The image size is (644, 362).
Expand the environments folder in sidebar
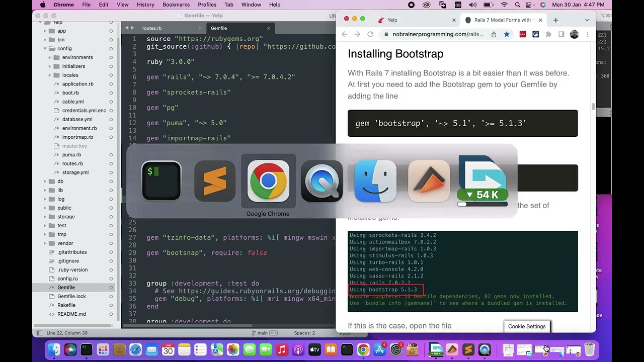pos(50,57)
